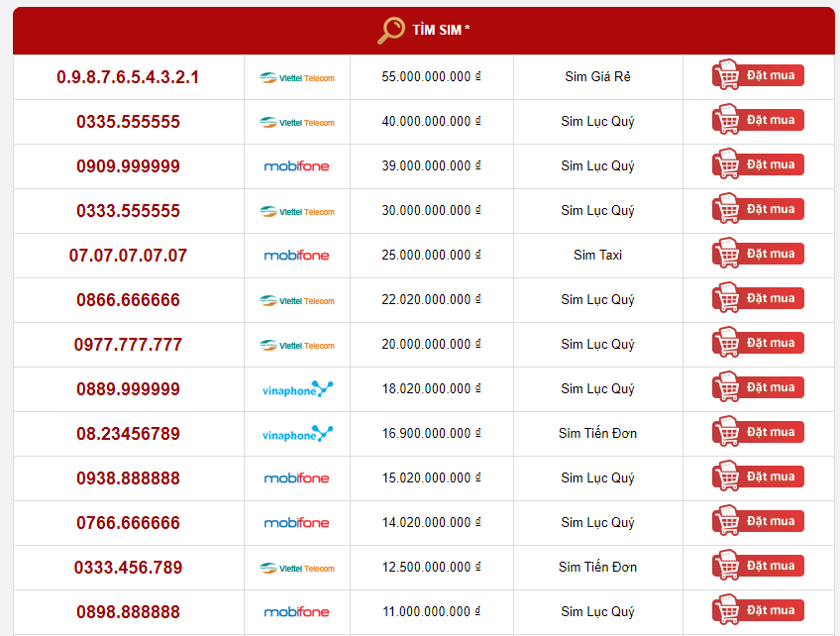Open SIM number 0977.777.777
Screen dimensions: 840x636
tap(128, 345)
